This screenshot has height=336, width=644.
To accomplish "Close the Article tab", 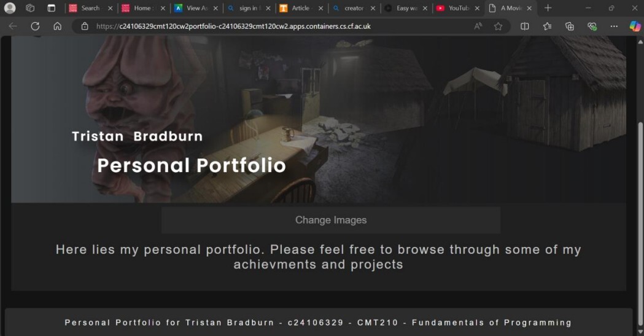I will coord(320,8).
